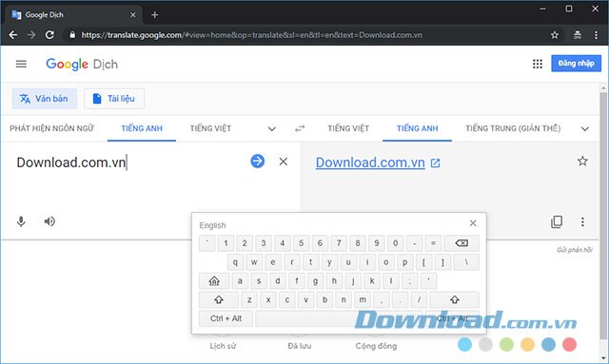Open the hamburger main menu
Image resolution: width=609 pixels, height=364 pixels.
[21, 64]
